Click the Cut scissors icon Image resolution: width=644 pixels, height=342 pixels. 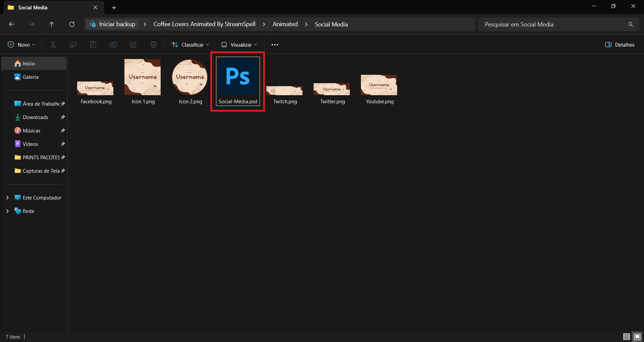[x=53, y=45]
